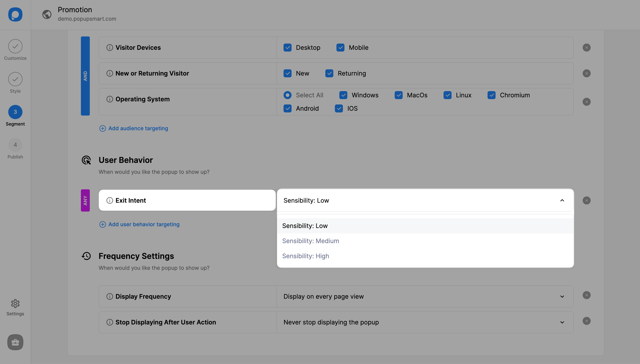Click the Publish step icon in sidebar
The height and width of the screenshot is (364, 640).
[15, 145]
